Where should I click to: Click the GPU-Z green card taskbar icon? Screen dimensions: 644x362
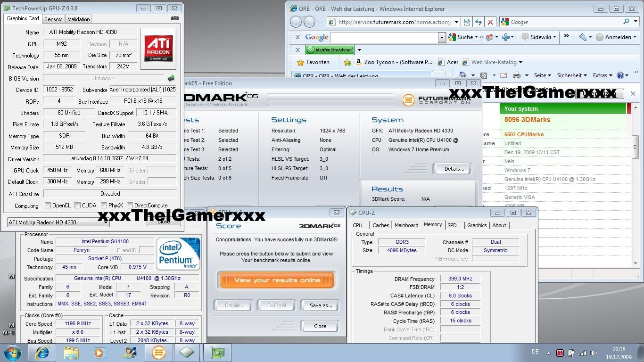[217, 353]
